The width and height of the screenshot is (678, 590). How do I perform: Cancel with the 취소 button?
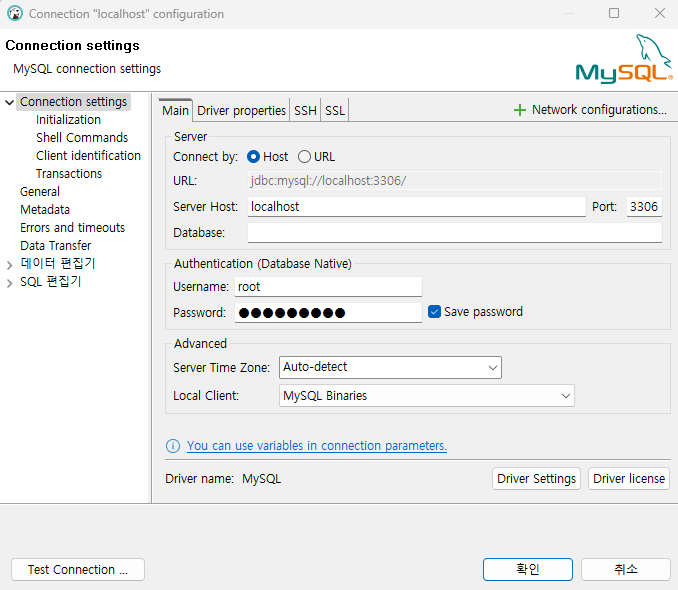[x=626, y=569]
